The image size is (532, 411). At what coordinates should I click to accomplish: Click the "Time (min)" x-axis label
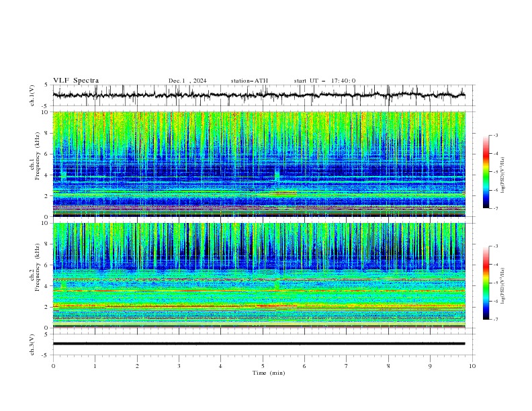pos(269,373)
